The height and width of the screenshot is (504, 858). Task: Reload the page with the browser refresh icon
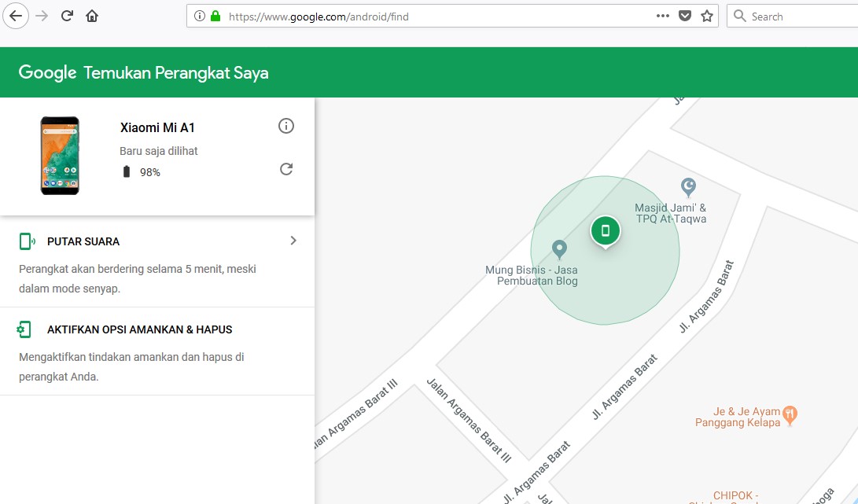coord(67,16)
